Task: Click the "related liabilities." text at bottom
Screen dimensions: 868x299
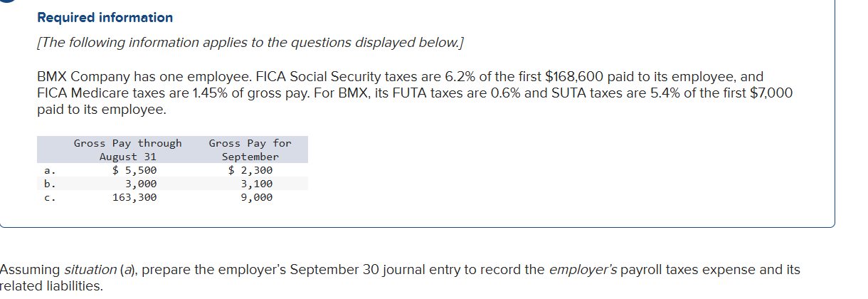Action: click(x=51, y=287)
